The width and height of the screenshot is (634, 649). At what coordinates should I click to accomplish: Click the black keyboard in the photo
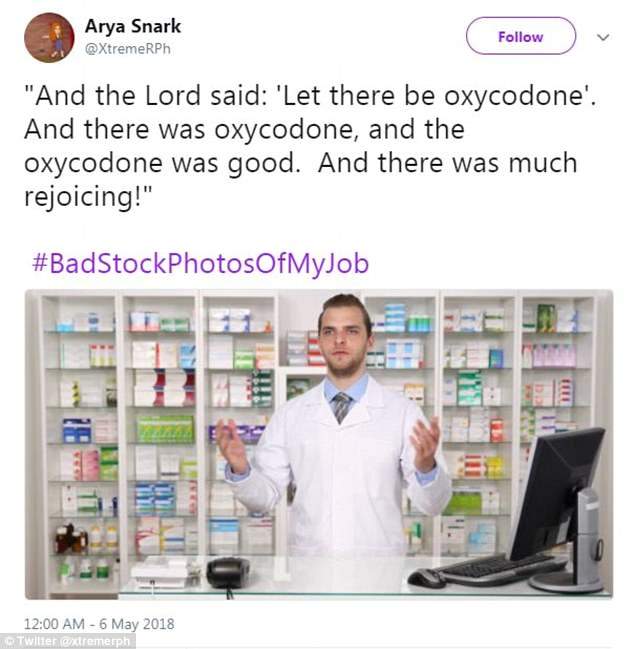click(503, 565)
